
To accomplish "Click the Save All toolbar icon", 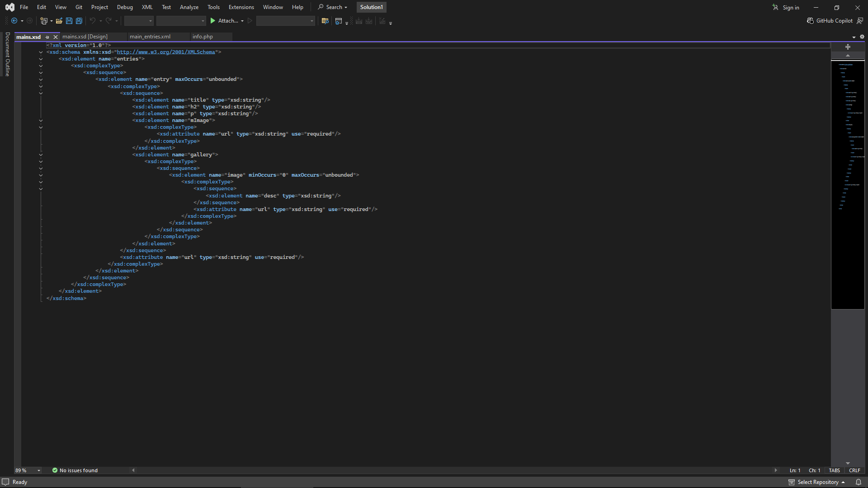I will (x=79, y=21).
